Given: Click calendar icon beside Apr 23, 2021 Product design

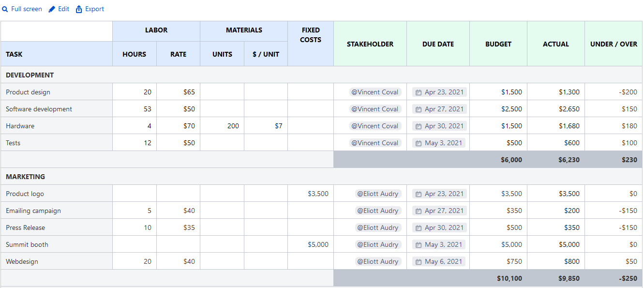Looking at the screenshot, I should pyautogui.click(x=419, y=92).
